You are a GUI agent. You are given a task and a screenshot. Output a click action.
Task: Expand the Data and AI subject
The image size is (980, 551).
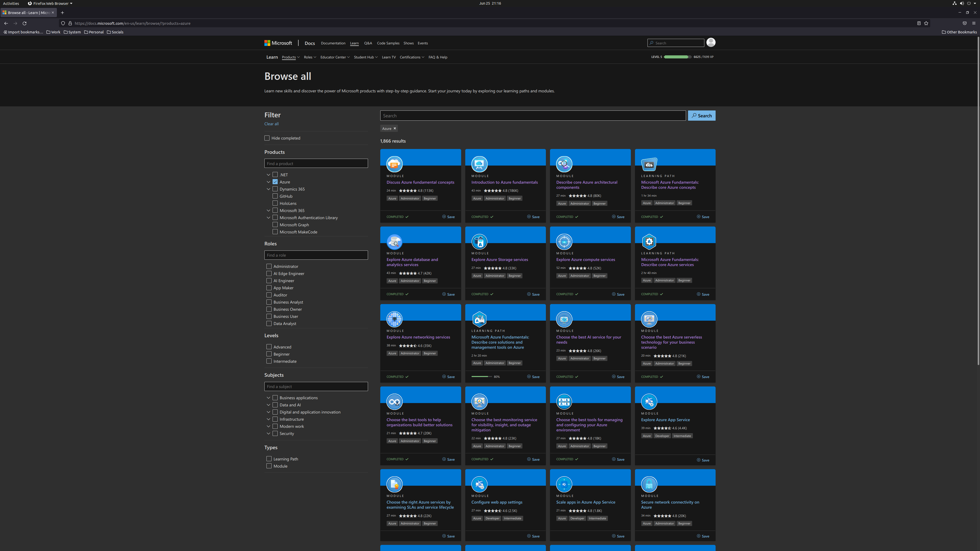tap(268, 405)
